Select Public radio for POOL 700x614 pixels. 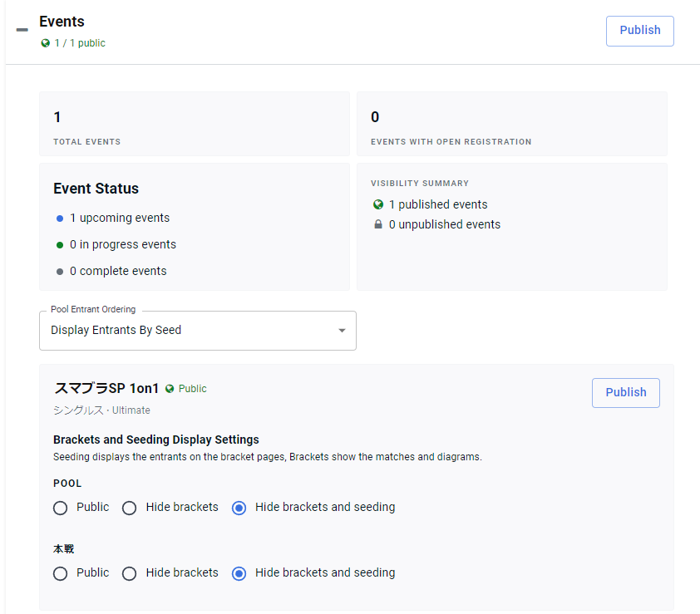coord(61,508)
